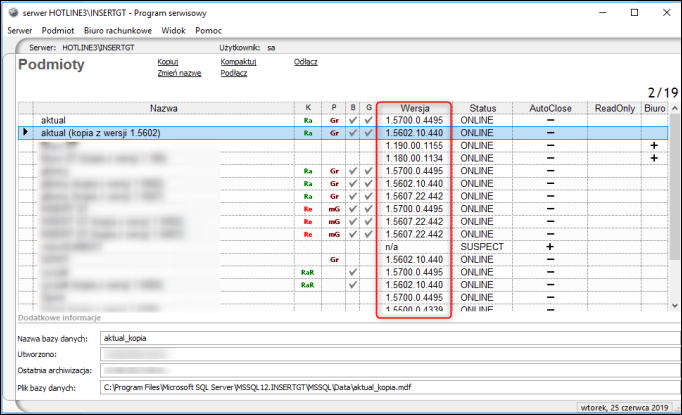This screenshot has width=682, height=415.
Task: Sort by the Nazwa column header
Action: (164, 108)
